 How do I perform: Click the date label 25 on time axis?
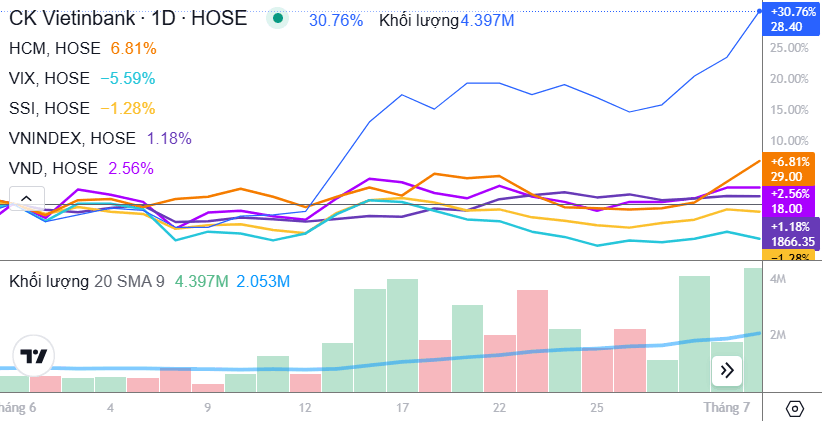click(597, 407)
